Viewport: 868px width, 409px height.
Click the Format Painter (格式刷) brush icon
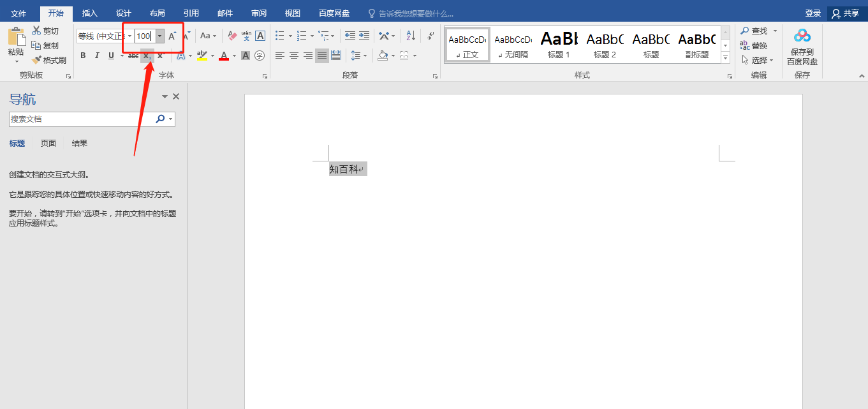click(x=36, y=60)
